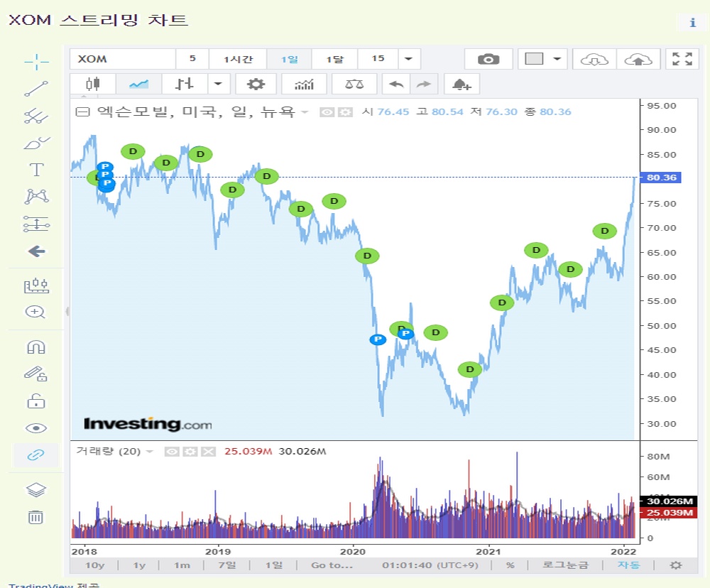
Task: Enter fullscreen mode
Action: [x=682, y=59]
